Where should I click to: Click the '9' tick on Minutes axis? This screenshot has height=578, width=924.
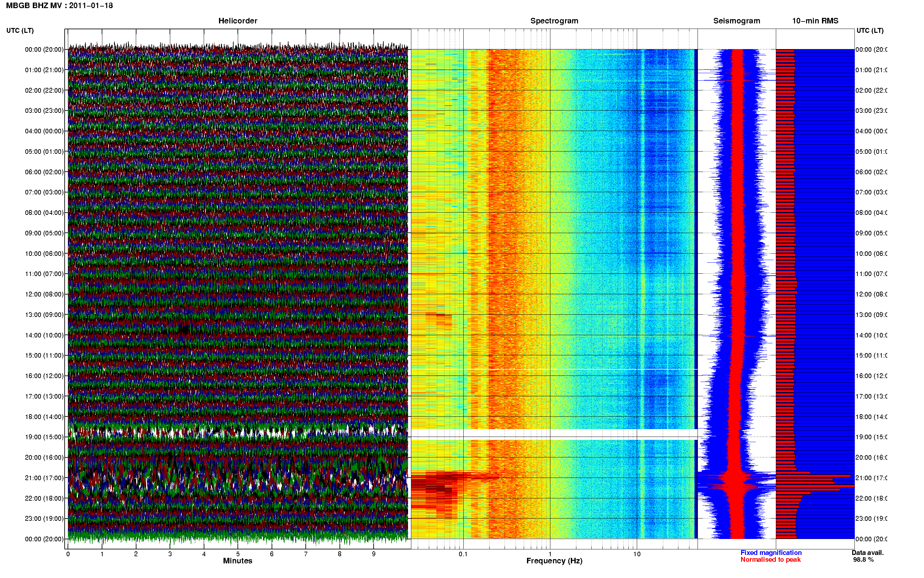point(374,554)
